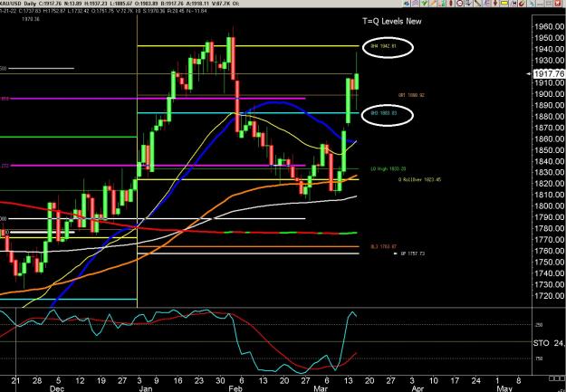The width and height of the screenshot is (566, 392).
Task: Select the yellow rectangle tool
Action: pyautogui.click(x=504, y=4)
